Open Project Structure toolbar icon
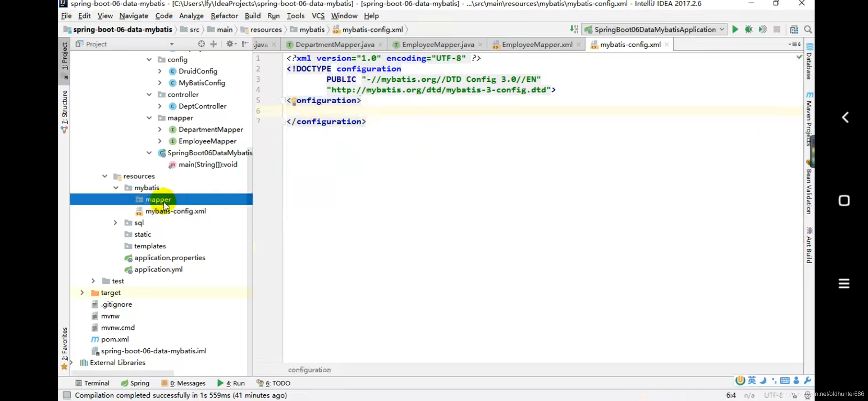 (x=794, y=29)
